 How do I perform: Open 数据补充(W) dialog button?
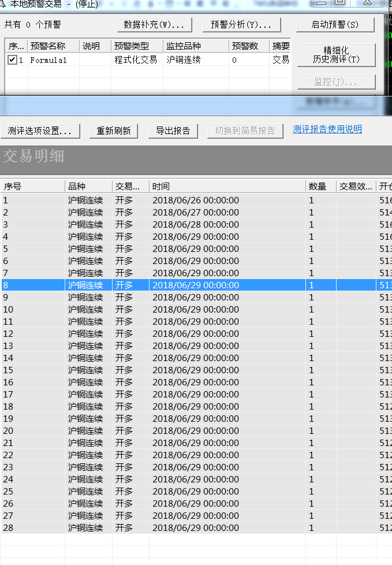(154, 25)
